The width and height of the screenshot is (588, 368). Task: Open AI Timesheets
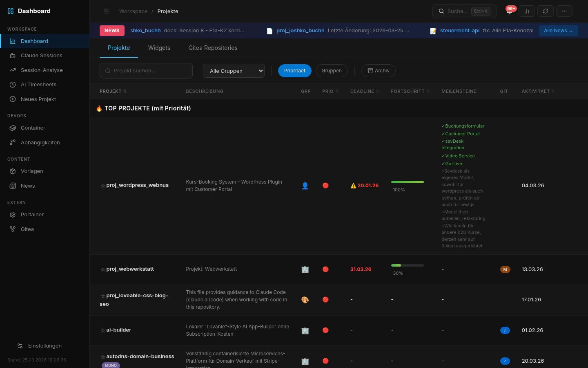click(x=39, y=84)
